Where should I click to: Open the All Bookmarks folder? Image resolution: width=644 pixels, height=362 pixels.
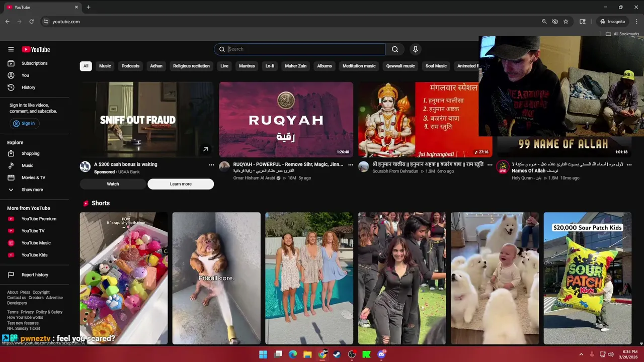click(622, 34)
